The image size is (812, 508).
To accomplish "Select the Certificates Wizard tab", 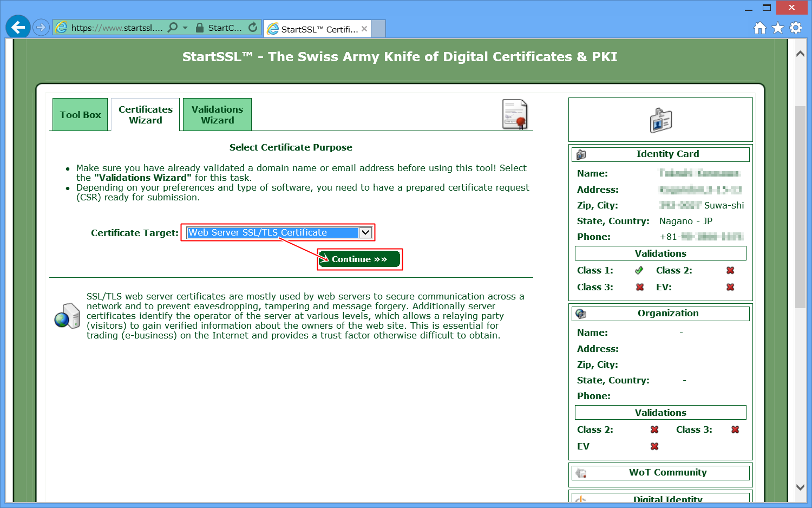I will (146, 115).
